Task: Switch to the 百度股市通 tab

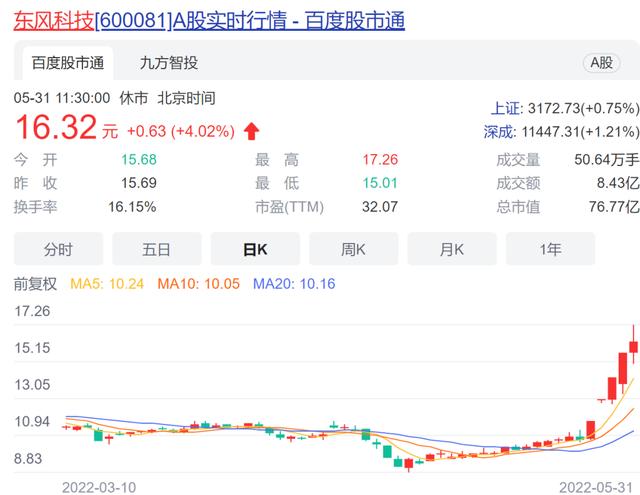Action: pyautogui.click(x=68, y=63)
